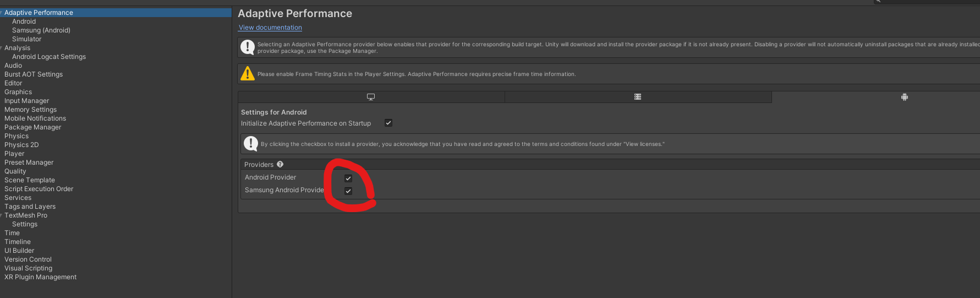This screenshot has width=980, height=298.
Task: Select Android under Adaptive Performance
Action: tap(24, 21)
